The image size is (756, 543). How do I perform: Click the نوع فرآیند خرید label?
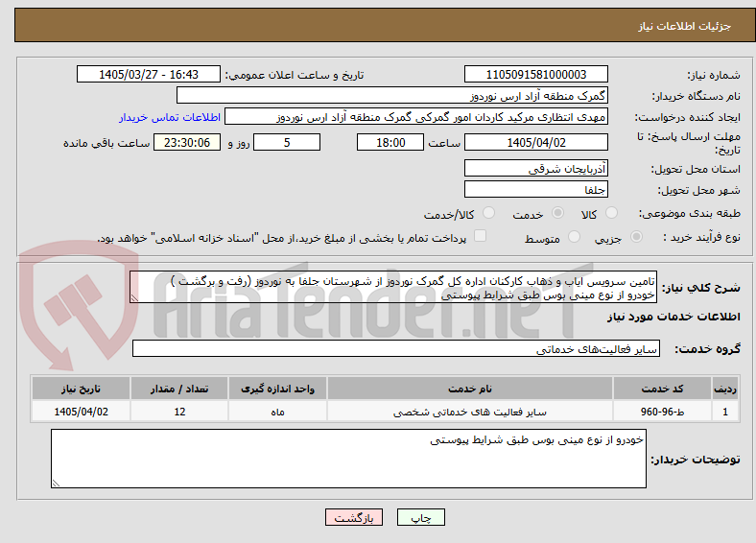tap(702, 237)
